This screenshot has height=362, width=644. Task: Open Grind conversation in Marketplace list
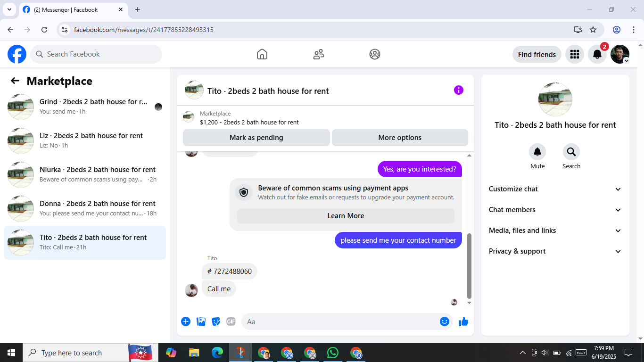[85, 107]
